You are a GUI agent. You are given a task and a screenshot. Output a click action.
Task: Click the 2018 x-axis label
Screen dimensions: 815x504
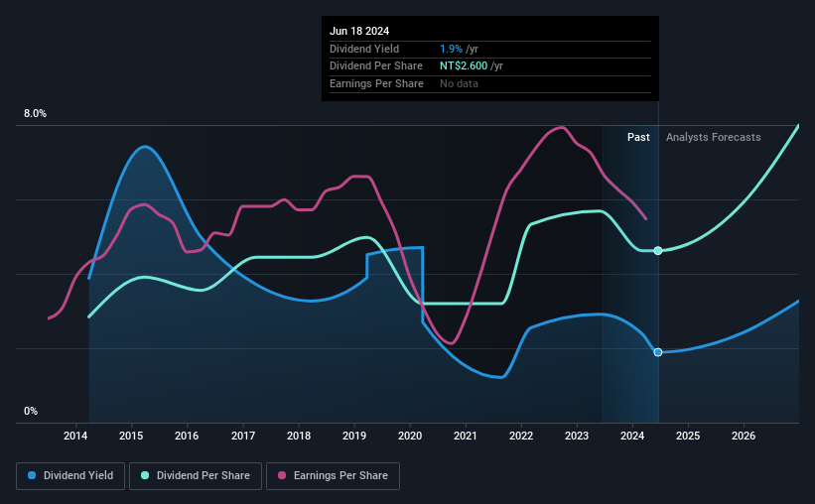click(299, 436)
